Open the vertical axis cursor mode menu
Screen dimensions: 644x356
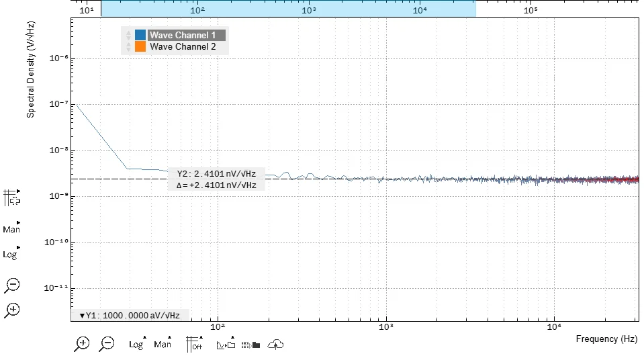click(11, 197)
